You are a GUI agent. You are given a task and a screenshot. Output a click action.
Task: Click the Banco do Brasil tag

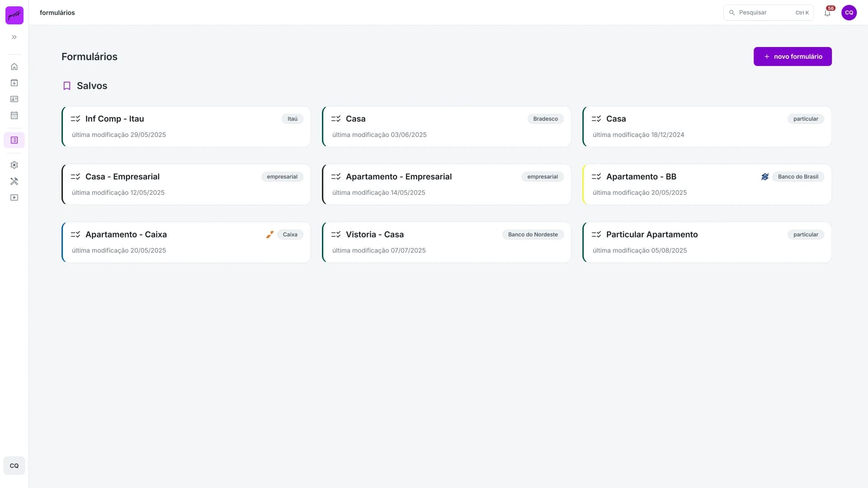tap(798, 177)
